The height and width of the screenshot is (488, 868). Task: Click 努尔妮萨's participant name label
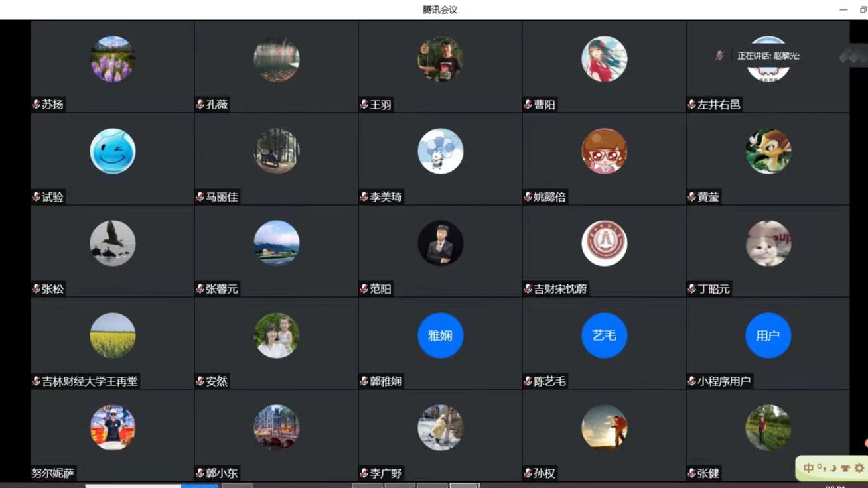pos(52,473)
